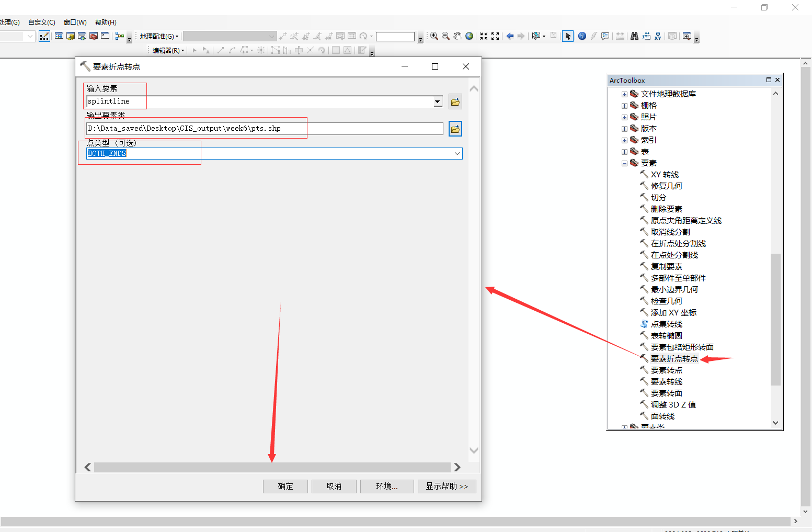
Task: Click the Fixed Zoom In icon
Action: 484,36
